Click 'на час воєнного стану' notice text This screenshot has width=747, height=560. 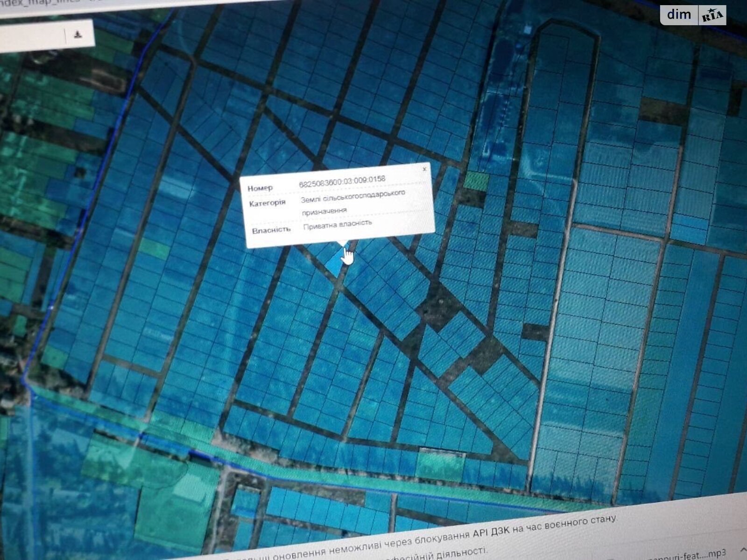pyautogui.click(x=565, y=524)
